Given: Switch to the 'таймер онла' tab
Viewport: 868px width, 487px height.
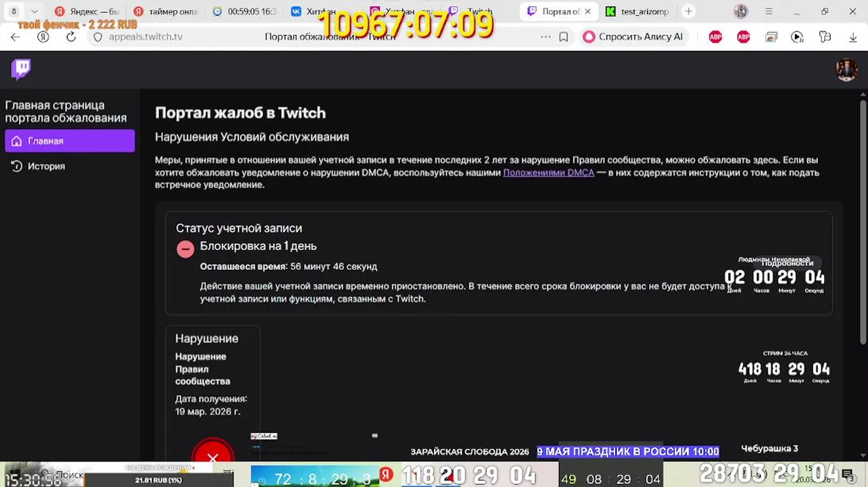Looking at the screenshot, I should pos(165,11).
